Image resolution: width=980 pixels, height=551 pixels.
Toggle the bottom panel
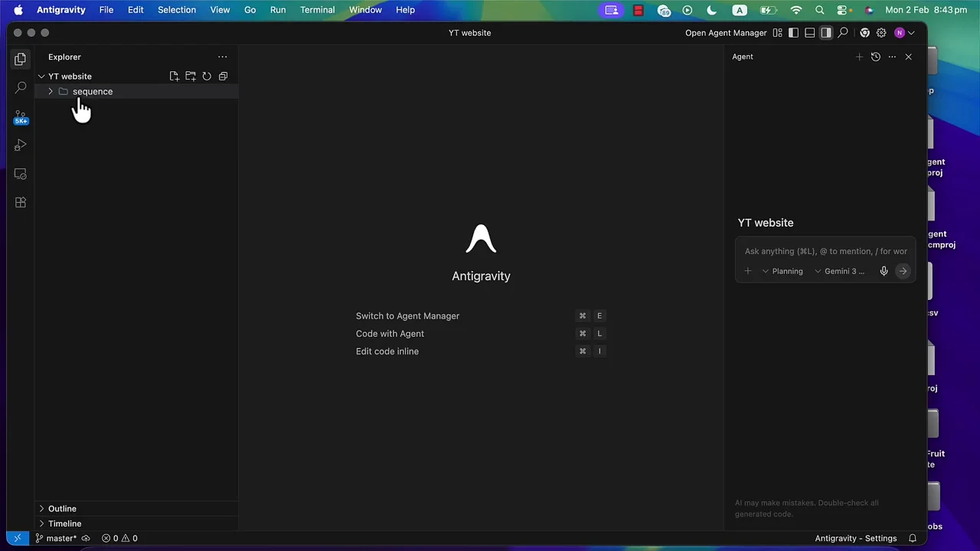tap(809, 33)
